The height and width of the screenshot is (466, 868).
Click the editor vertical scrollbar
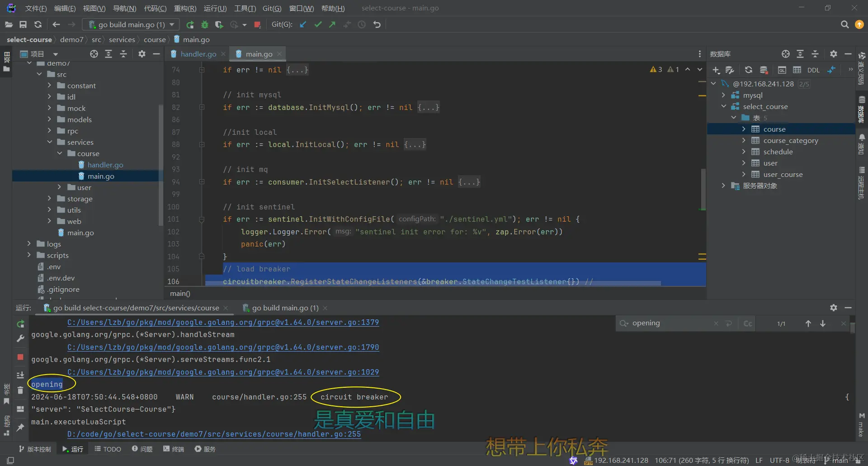click(703, 189)
